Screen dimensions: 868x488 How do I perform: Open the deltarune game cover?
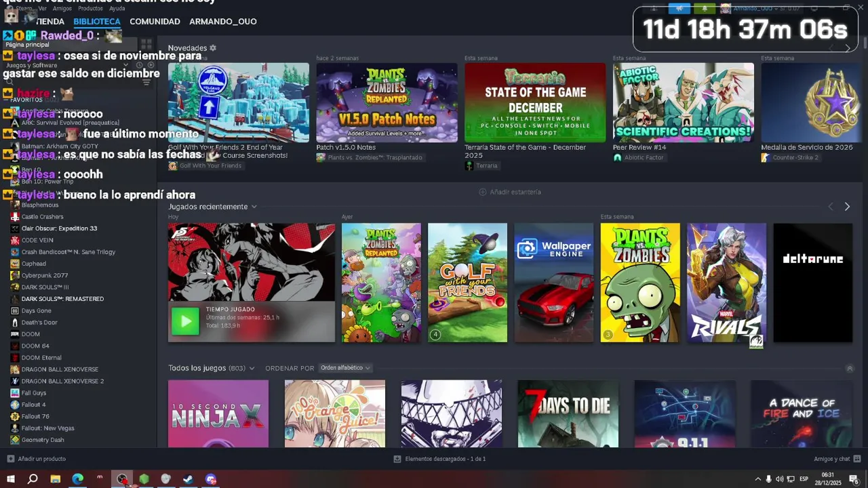[812, 283]
